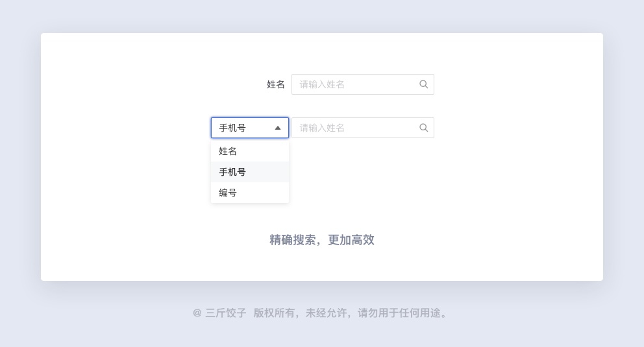Collapse the dropdown using the up-arrow triangle
This screenshot has width=644, height=347.
[x=278, y=128]
